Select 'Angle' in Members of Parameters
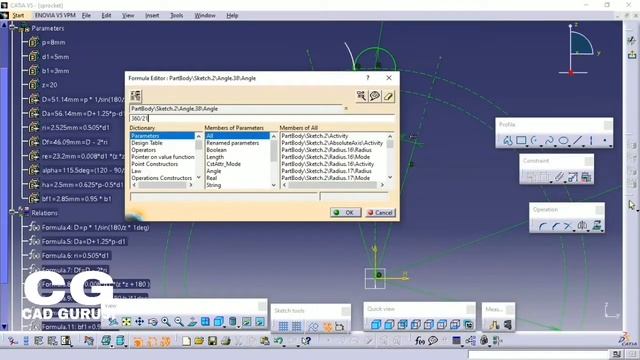 coord(214,171)
